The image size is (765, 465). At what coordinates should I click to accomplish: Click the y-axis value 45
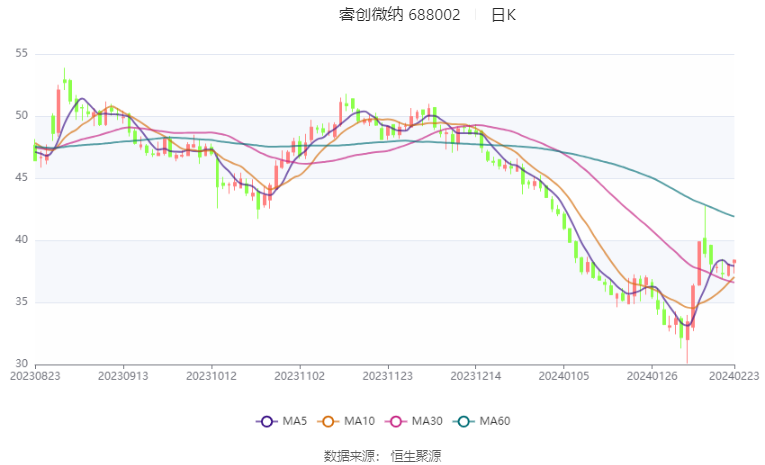click(x=21, y=178)
